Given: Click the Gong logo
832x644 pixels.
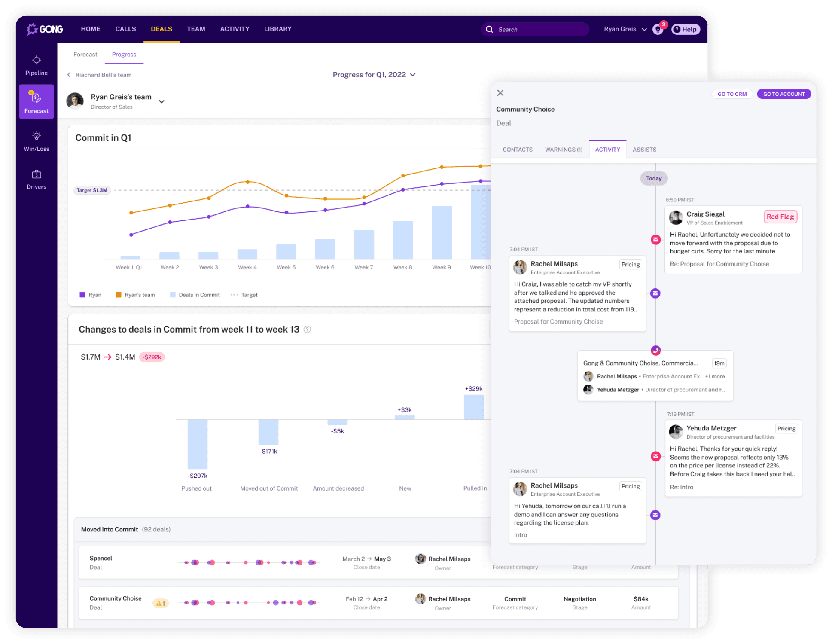Looking at the screenshot, I should 45,29.
